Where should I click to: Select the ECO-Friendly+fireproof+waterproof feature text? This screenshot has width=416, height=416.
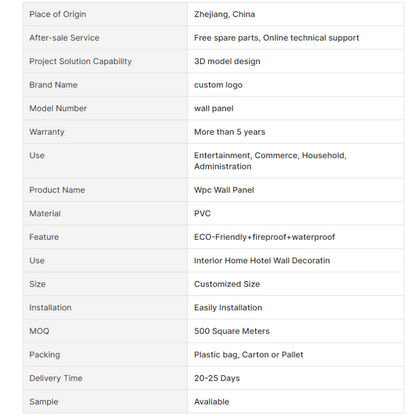coord(264,237)
